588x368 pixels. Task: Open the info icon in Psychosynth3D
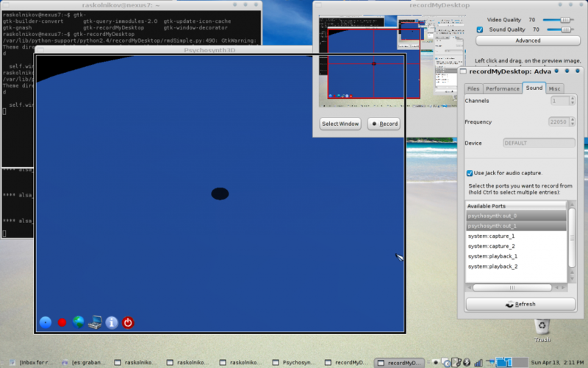[x=112, y=322]
